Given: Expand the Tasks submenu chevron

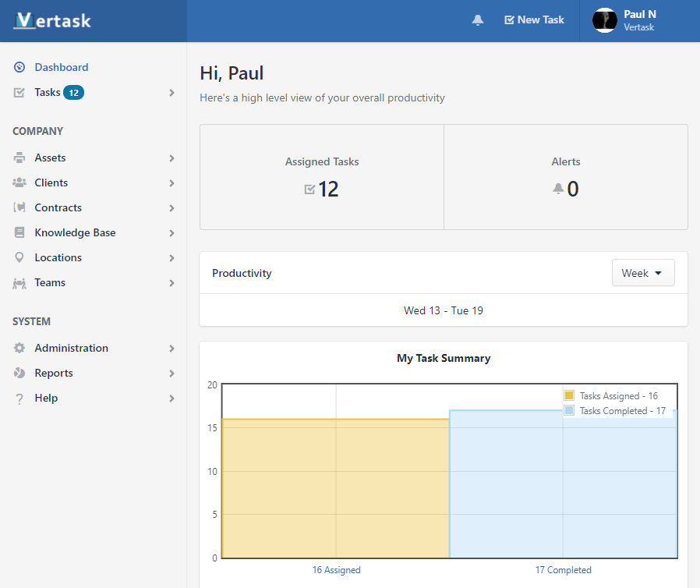Looking at the screenshot, I should pyautogui.click(x=171, y=93).
